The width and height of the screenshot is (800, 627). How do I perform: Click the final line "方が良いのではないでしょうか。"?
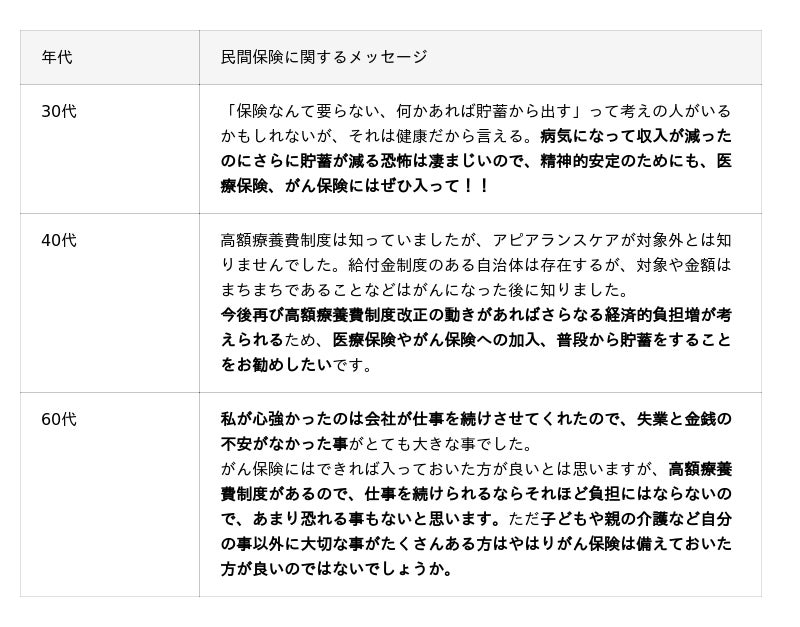tap(336, 569)
